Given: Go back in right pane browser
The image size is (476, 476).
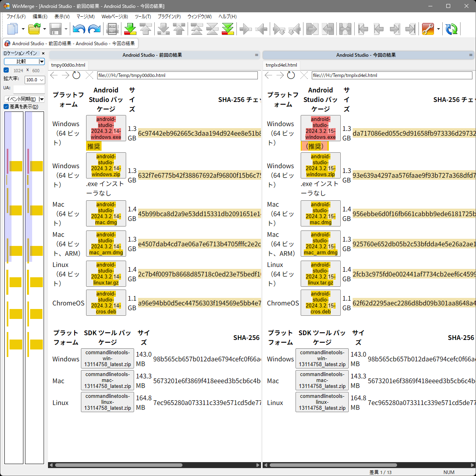Looking at the screenshot, I should pyautogui.click(x=269, y=75).
